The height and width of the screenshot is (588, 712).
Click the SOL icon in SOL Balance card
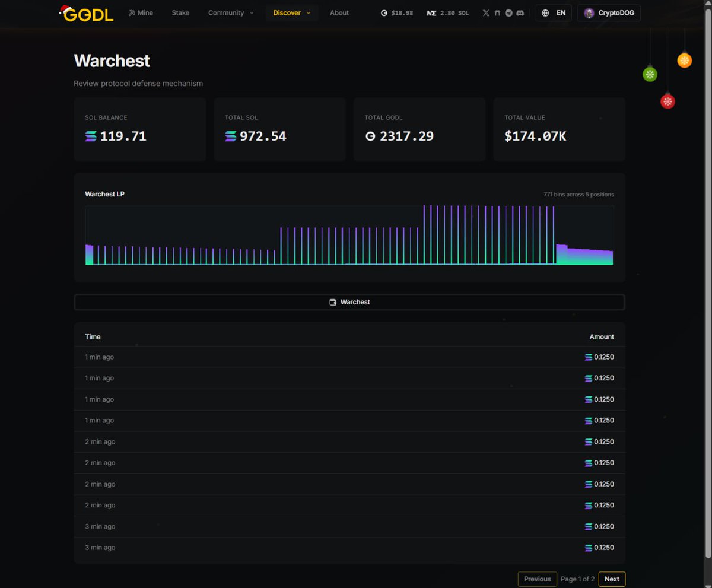91,136
